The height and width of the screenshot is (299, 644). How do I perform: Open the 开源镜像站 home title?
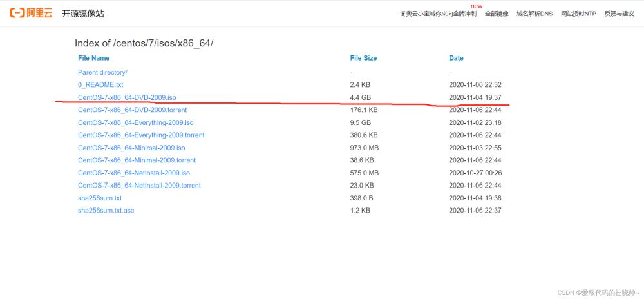click(x=82, y=14)
